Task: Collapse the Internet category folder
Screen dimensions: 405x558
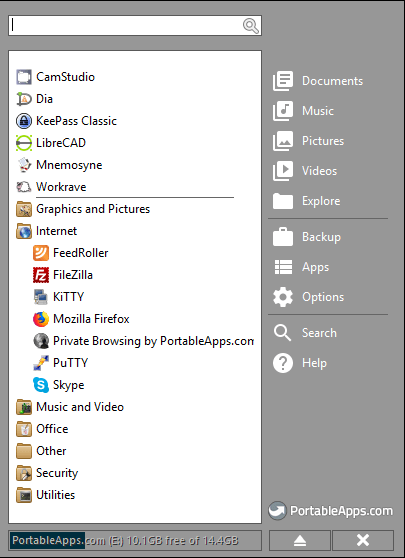Action: tap(46, 231)
